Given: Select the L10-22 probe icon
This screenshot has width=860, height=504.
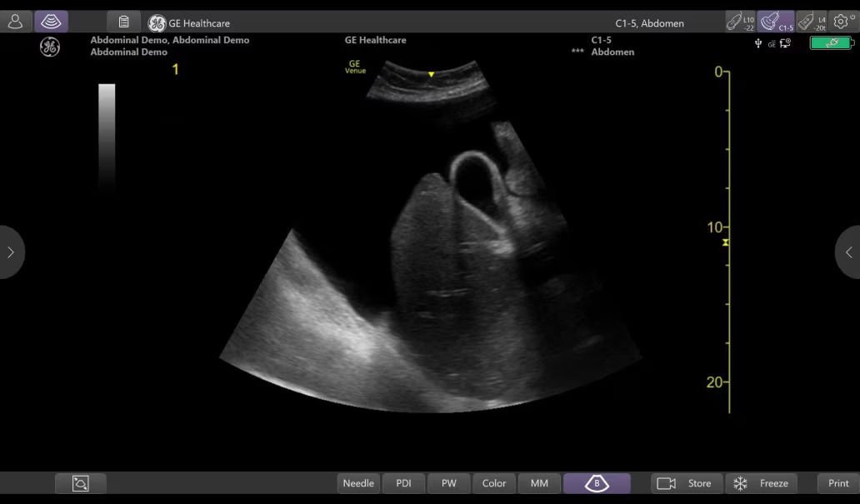Looking at the screenshot, I should pyautogui.click(x=739, y=22).
